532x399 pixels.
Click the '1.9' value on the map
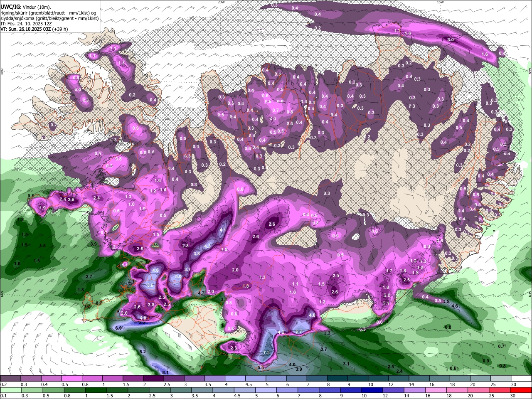point(42,208)
